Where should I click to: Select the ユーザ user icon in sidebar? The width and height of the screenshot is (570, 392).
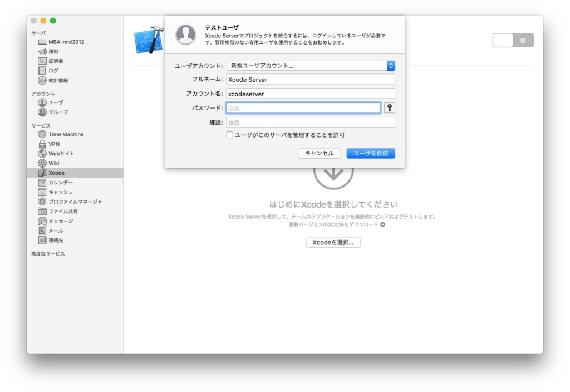(42, 102)
